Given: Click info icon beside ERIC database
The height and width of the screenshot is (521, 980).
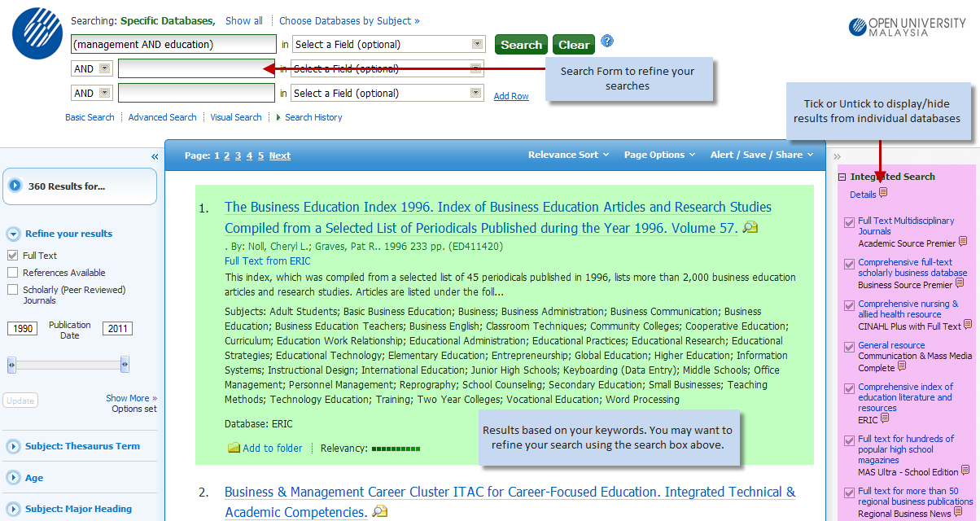Looking at the screenshot, I should (885, 418).
